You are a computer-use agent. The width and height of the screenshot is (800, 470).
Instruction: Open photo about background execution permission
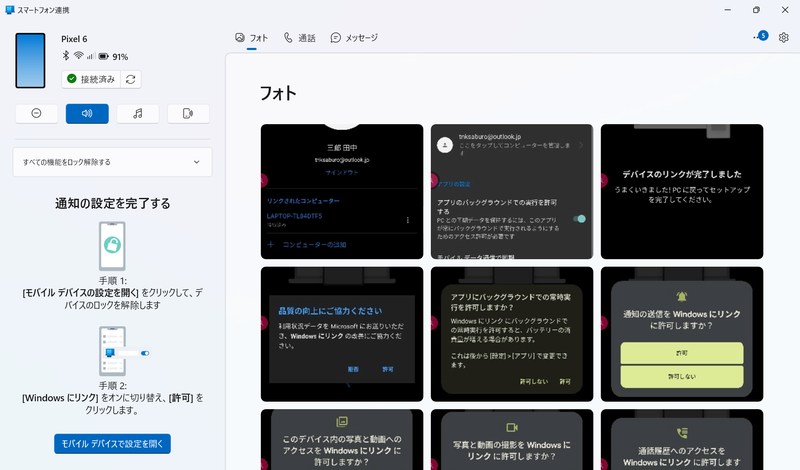click(x=512, y=334)
